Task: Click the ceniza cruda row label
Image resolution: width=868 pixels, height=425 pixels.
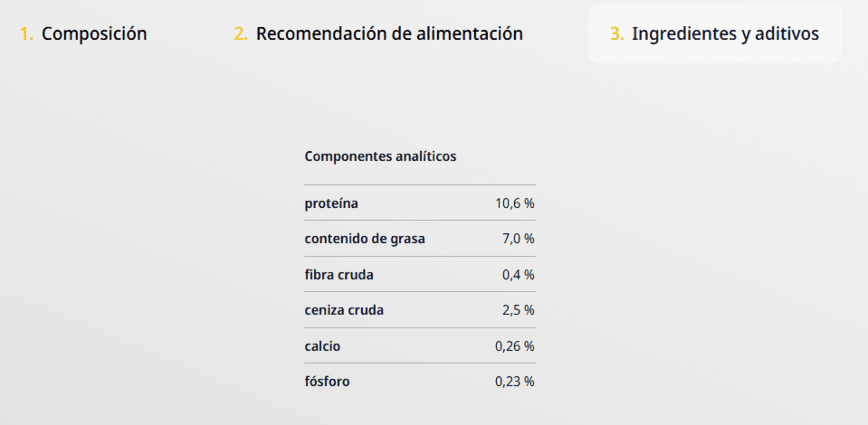Action: pyautogui.click(x=344, y=310)
